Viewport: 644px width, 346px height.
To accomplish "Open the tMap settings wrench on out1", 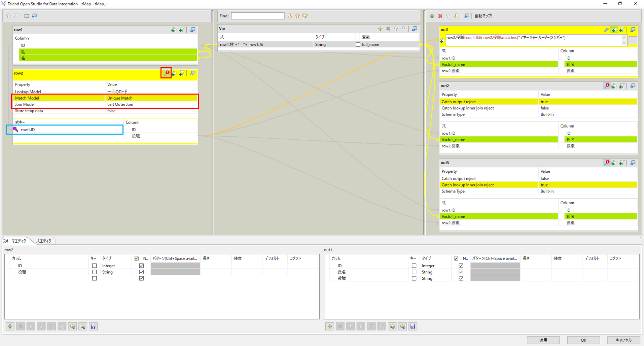I will tap(606, 30).
